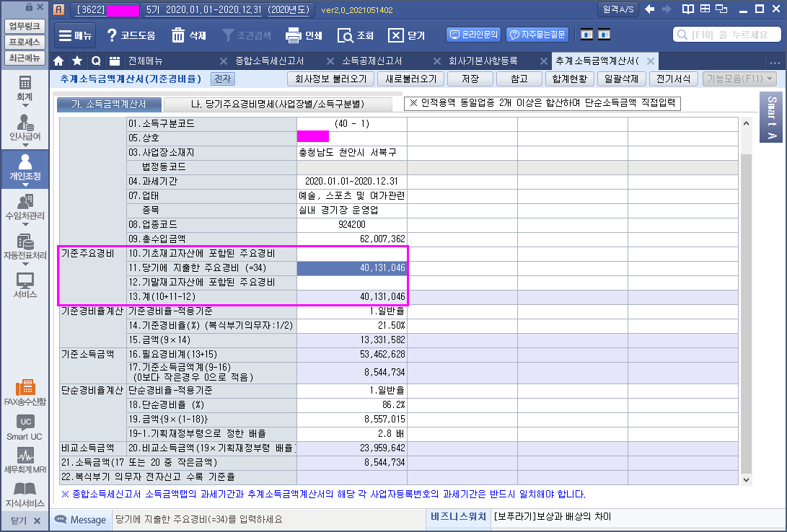Go to the home tab icon
Viewport: 787px width, 532px height.
point(59,61)
